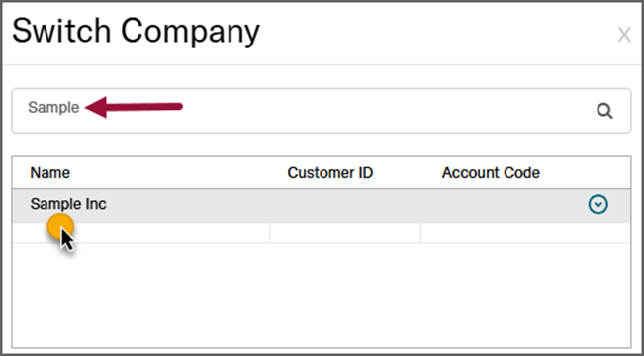The height and width of the screenshot is (356, 644).
Task: Click blank area of the company results list
Action: (322, 295)
